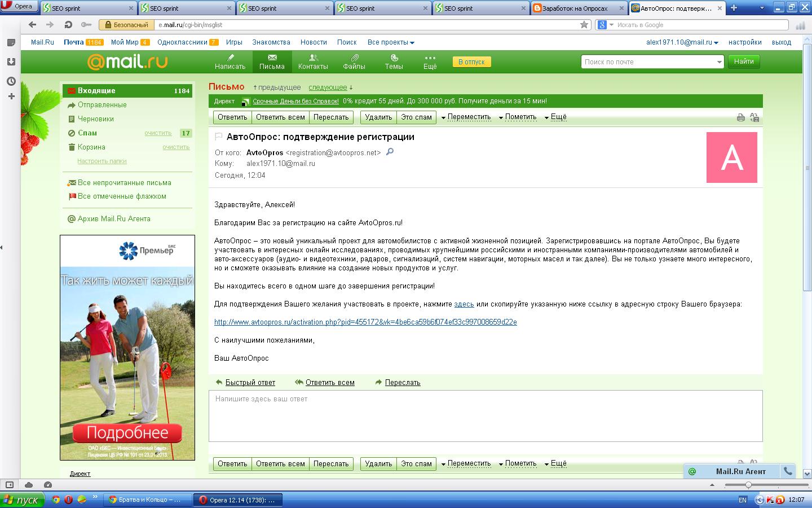812x508 pixels.
Task: Open Мой Мир in the top navigation
Action: (x=130, y=42)
